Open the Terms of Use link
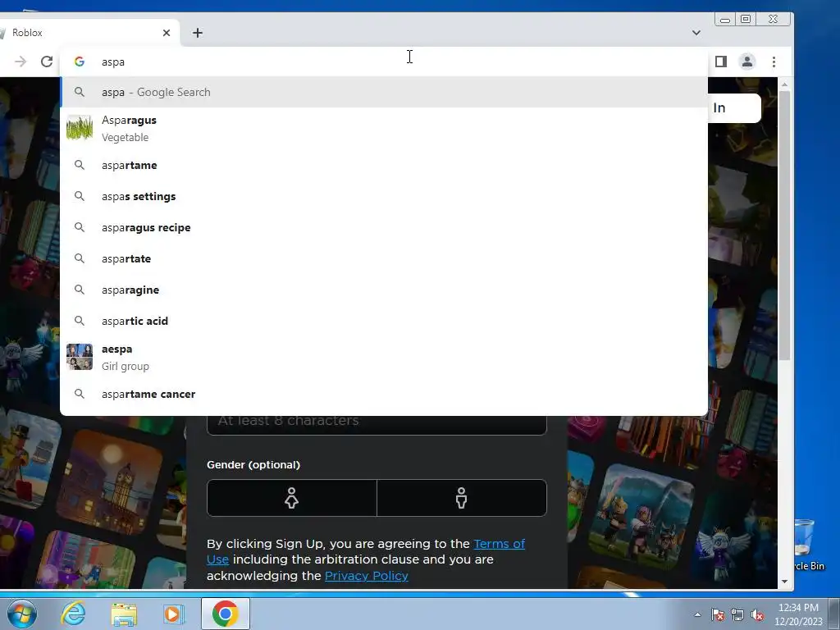Viewport: 840px width, 630px height. [x=500, y=544]
